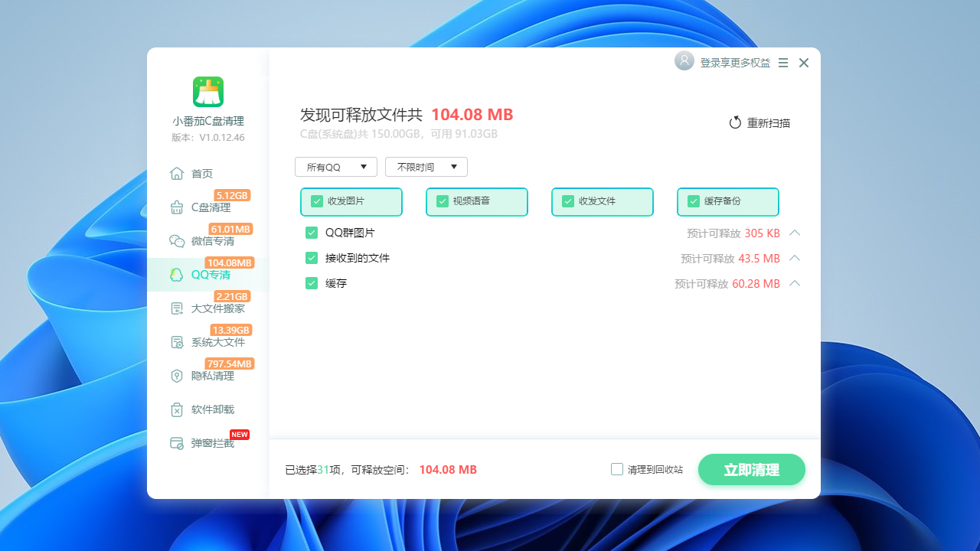Click the 小番茄C盘清理 app logo
Viewport: 980px width, 551px height.
207,92
